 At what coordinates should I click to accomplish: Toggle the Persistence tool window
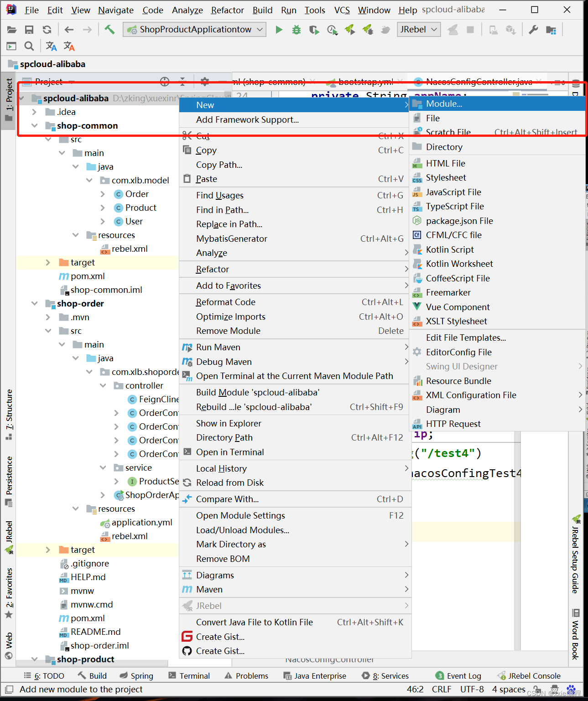(x=9, y=481)
